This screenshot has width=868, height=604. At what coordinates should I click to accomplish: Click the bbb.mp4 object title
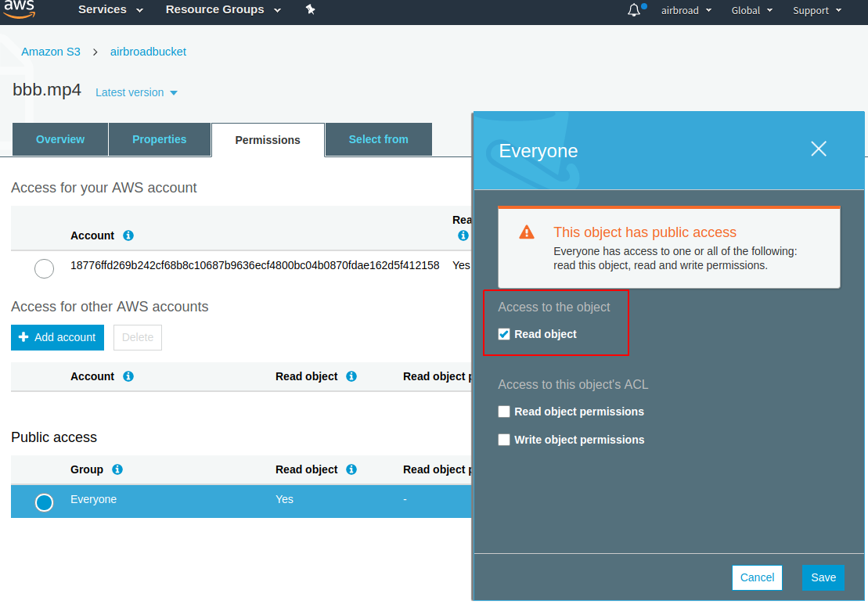47,90
